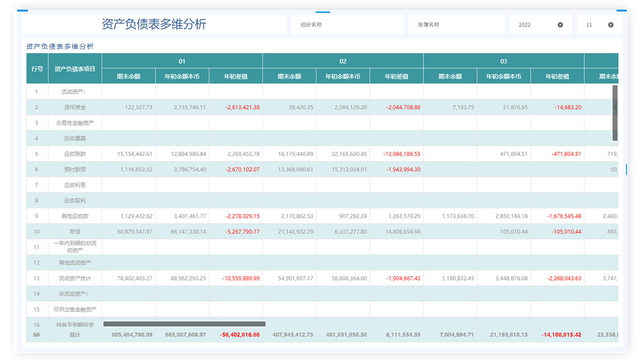
Task: Open the 组织名称 dropdown filter
Action: (x=347, y=25)
